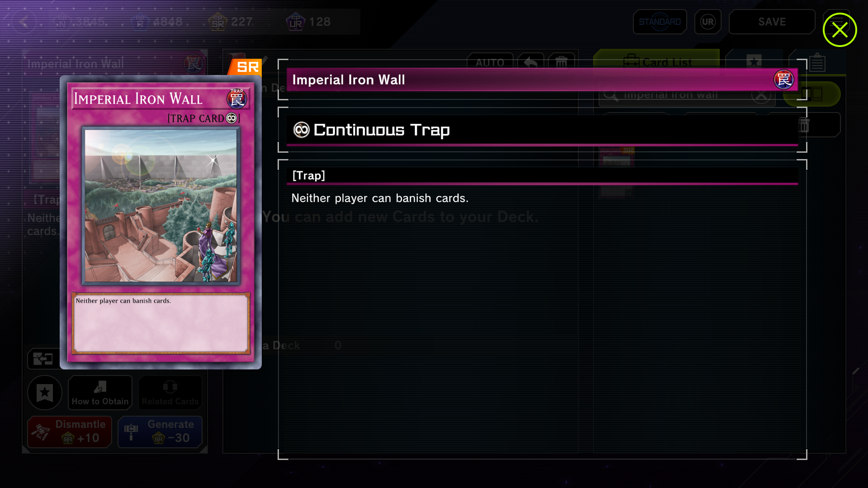The image size is (868, 488).
Task: Toggle the STANDARD regulation button
Action: 660,22
